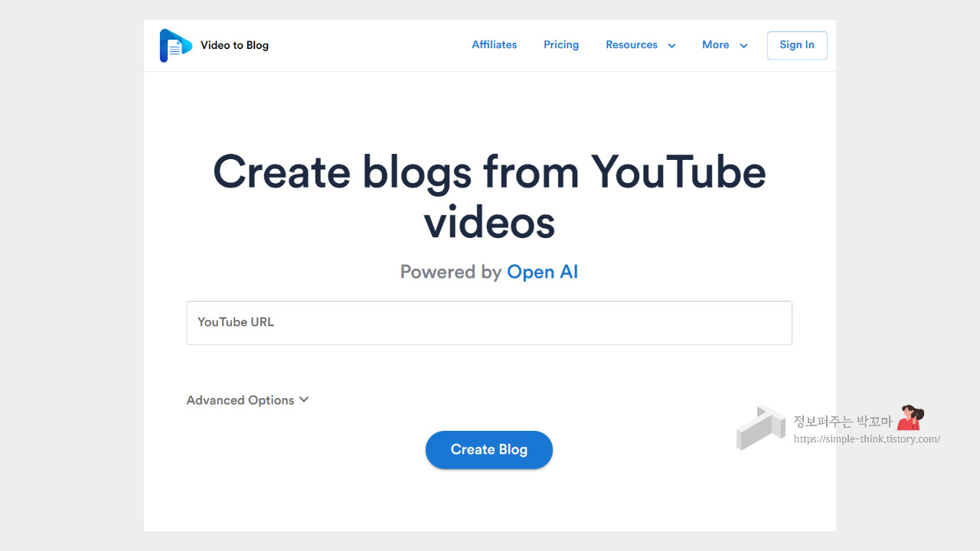Expand the Resources menu

tap(641, 45)
